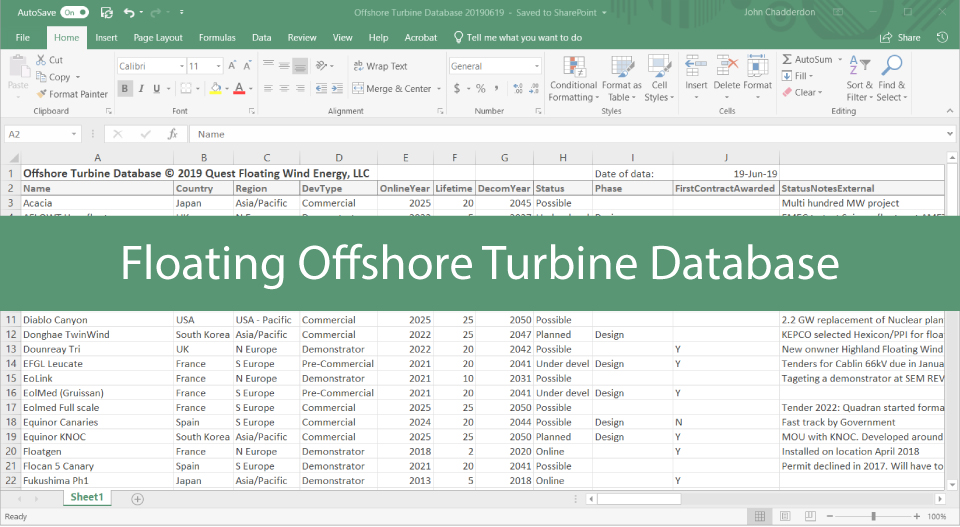Viewport: 960px width, 527px height.
Task: Open the File menu
Action: [x=23, y=37]
